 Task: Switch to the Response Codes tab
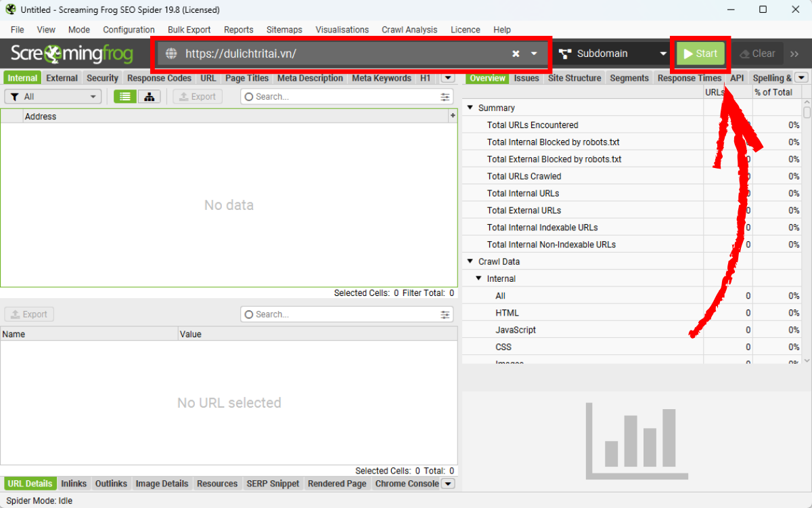coord(159,78)
